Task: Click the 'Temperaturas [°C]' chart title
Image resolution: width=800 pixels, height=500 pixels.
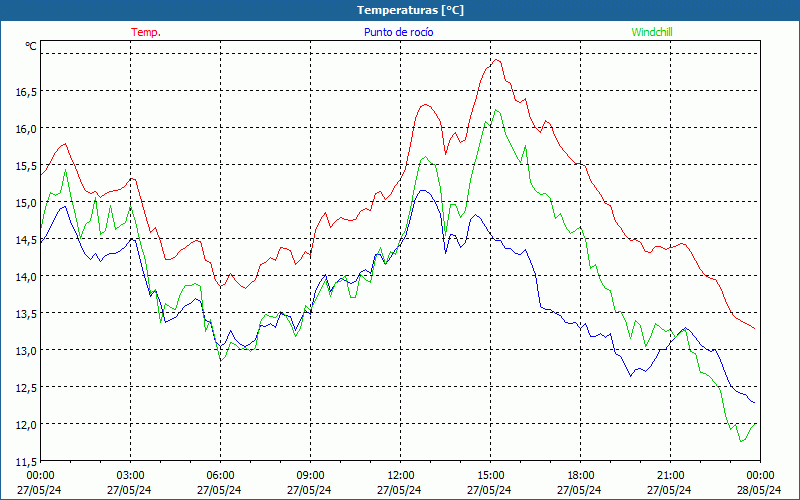Action: tap(410, 10)
